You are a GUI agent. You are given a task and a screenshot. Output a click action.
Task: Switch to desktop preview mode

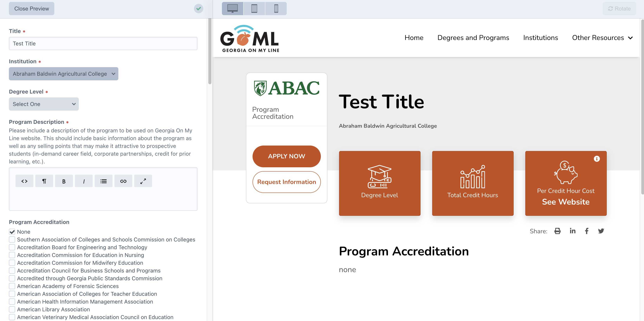click(232, 9)
